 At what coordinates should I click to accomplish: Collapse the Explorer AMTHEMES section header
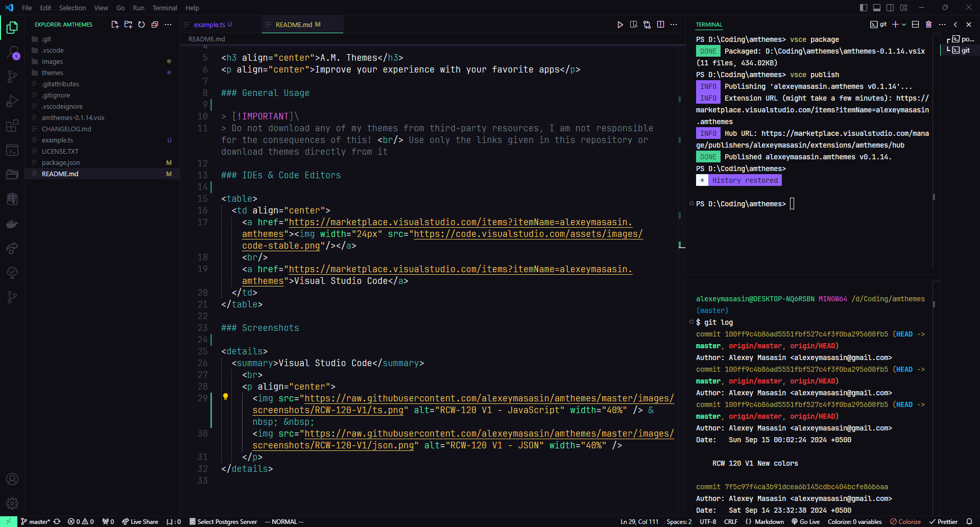(x=63, y=25)
